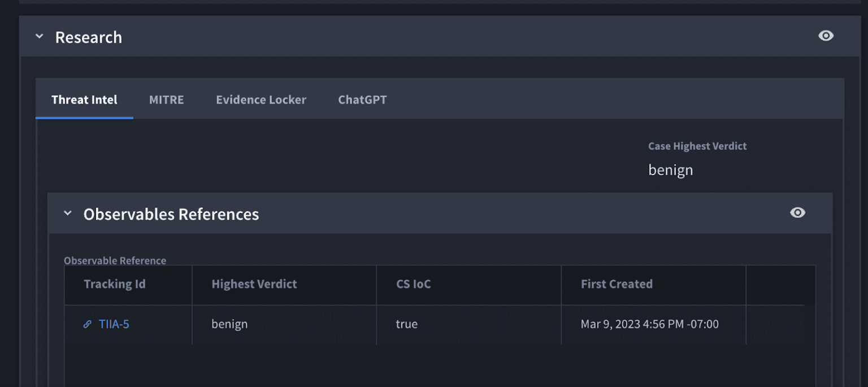Image resolution: width=868 pixels, height=387 pixels.
Task: Toggle visibility of Observables References section
Action: 797,212
